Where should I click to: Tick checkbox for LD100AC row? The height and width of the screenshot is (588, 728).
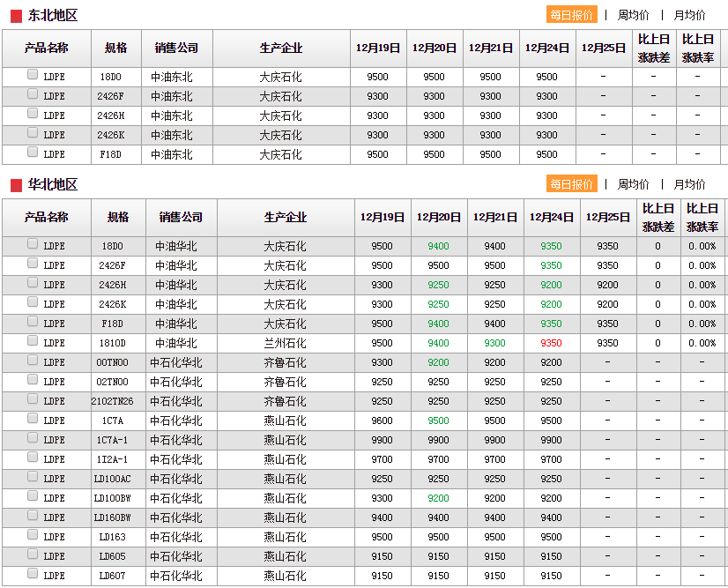(33, 477)
